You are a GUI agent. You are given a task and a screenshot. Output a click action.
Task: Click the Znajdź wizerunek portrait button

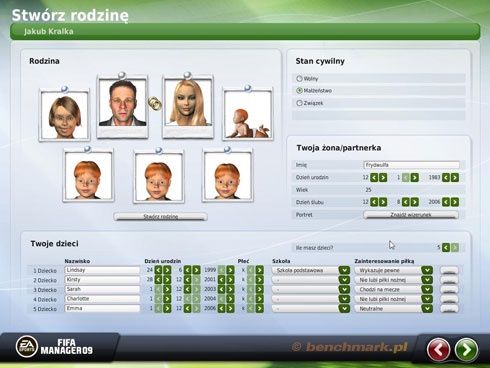[x=411, y=215]
